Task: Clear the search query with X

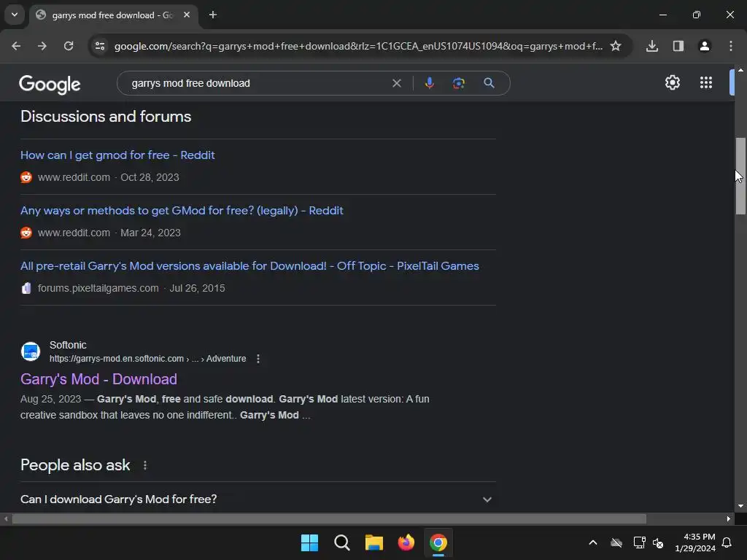Action: 396,83
